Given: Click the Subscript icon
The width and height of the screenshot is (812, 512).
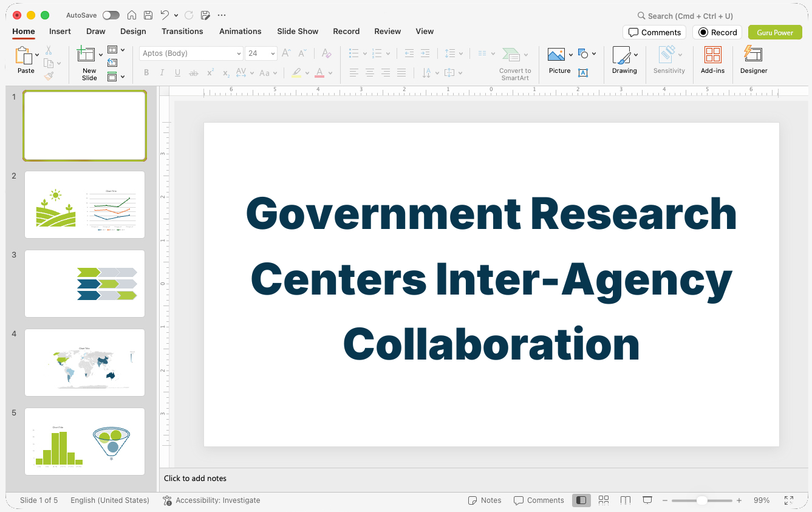Looking at the screenshot, I should click(226, 73).
